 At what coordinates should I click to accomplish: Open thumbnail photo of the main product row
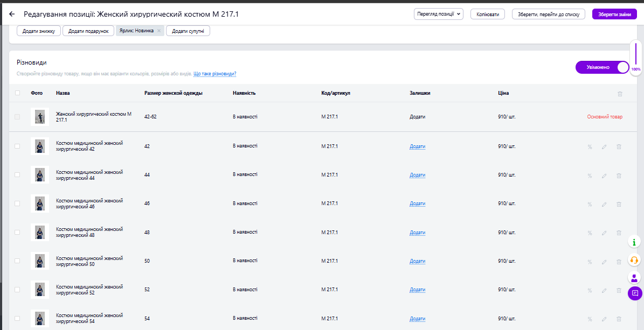[x=40, y=117]
